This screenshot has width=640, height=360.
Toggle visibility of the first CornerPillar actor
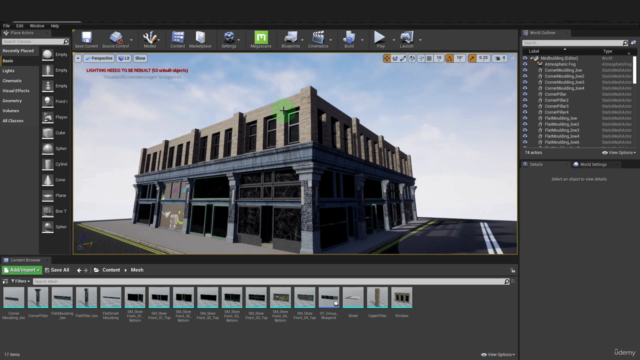click(525, 94)
